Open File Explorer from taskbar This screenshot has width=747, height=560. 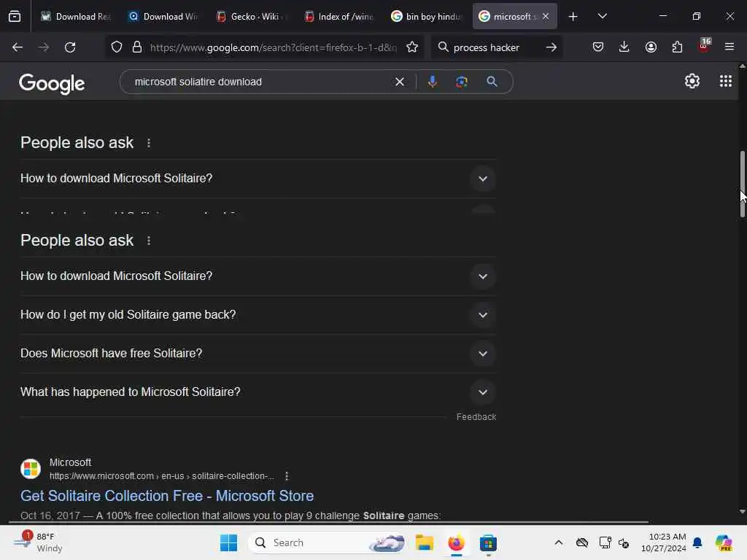(424, 542)
